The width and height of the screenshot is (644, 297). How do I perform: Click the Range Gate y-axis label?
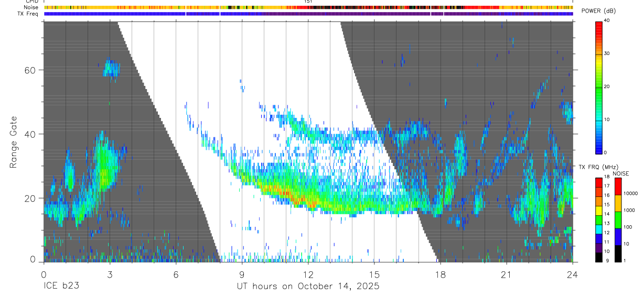coord(14,142)
